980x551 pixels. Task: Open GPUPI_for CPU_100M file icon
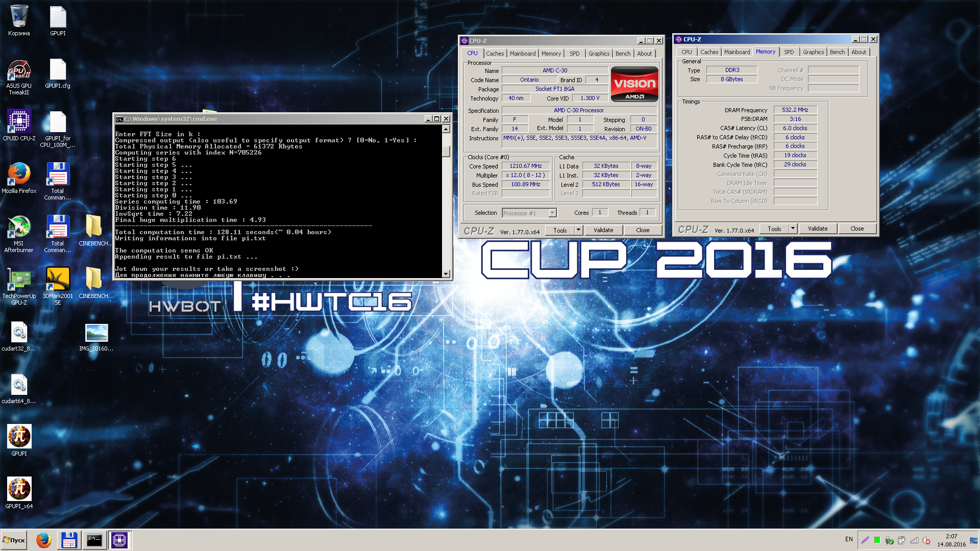pyautogui.click(x=58, y=129)
